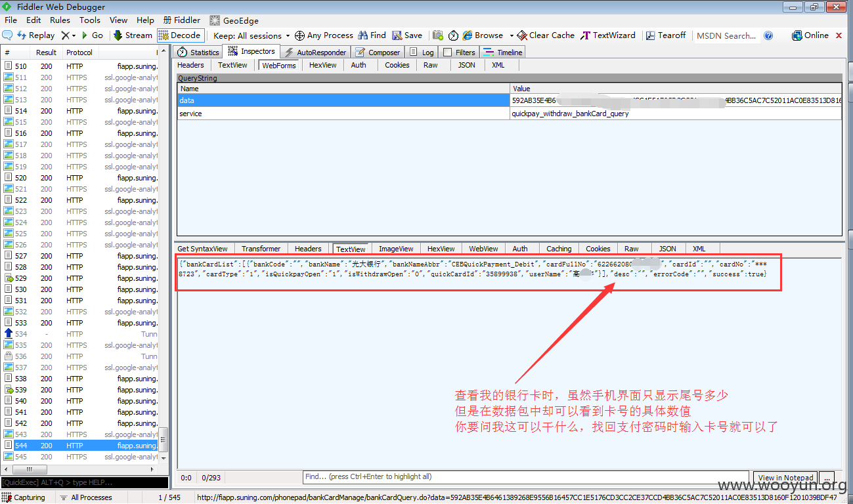Viewport: 853px width, 504px height.
Task: Click the camera screenshot icon
Action: point(438,35)
